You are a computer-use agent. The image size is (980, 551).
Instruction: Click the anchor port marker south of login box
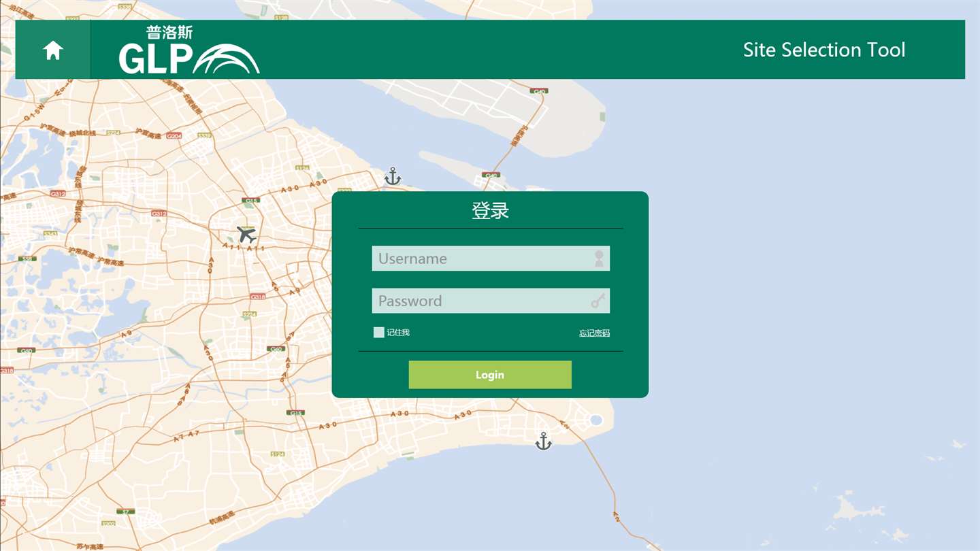[543, 441]
